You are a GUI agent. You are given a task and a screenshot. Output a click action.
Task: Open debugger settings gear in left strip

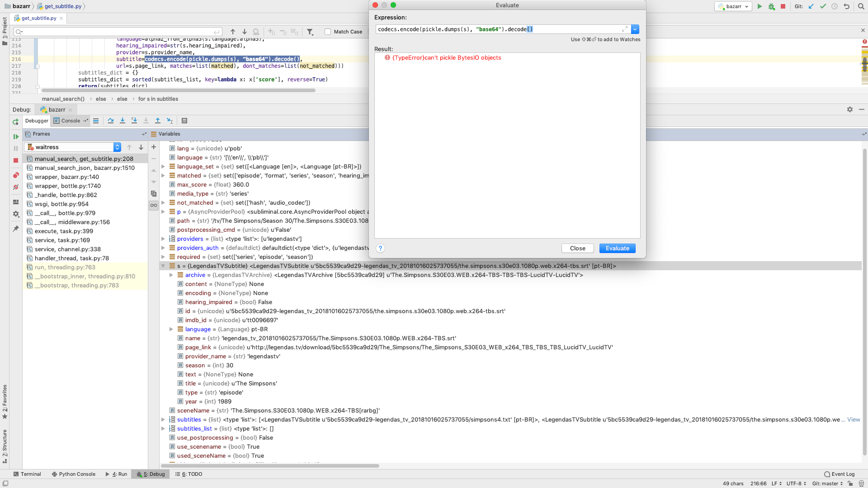click(16, 214)
